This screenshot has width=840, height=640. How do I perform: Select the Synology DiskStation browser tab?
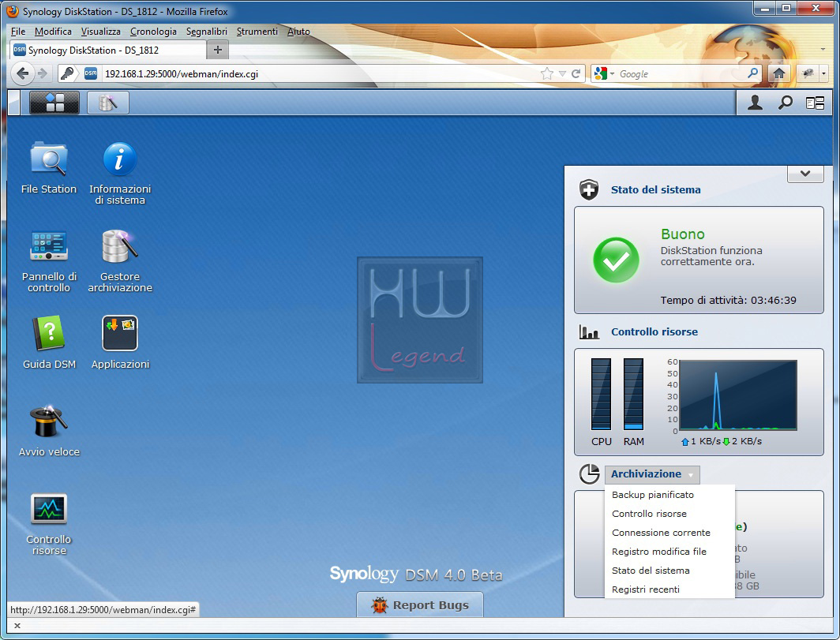click(107, 50)
